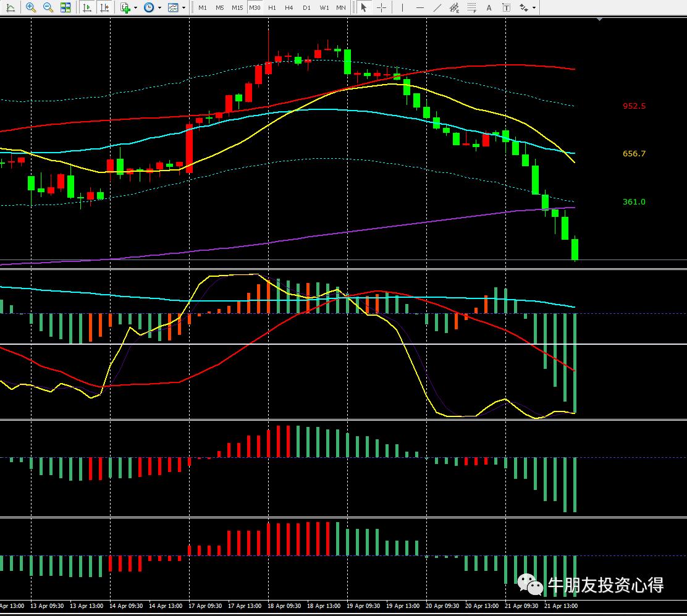This screenshot has height=616, width=687.
Task: Draw a vertical line with the toolbar tool
Action: tap(402, 7)
